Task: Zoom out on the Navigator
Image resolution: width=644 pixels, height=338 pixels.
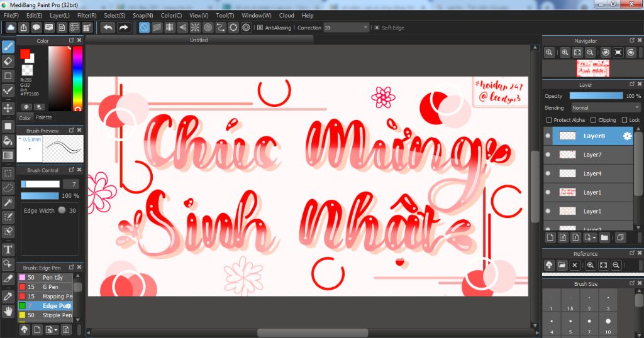Action: point(590,53)
